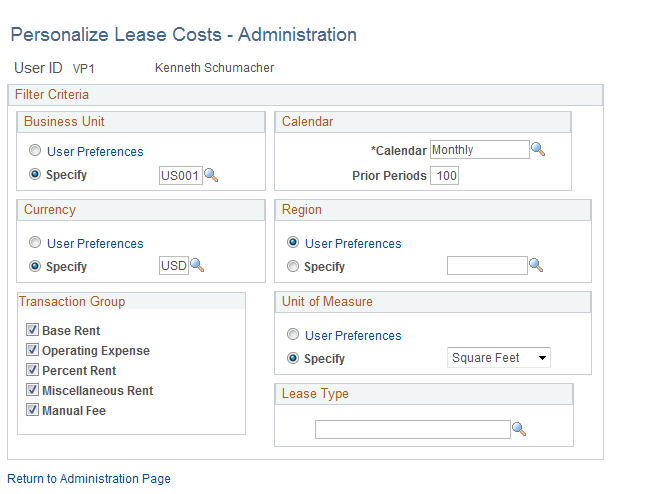Viewport: 661px width, 494px height.
Task: Select User Preferences radio under Unit of Measure
Action: pos(293,335)
